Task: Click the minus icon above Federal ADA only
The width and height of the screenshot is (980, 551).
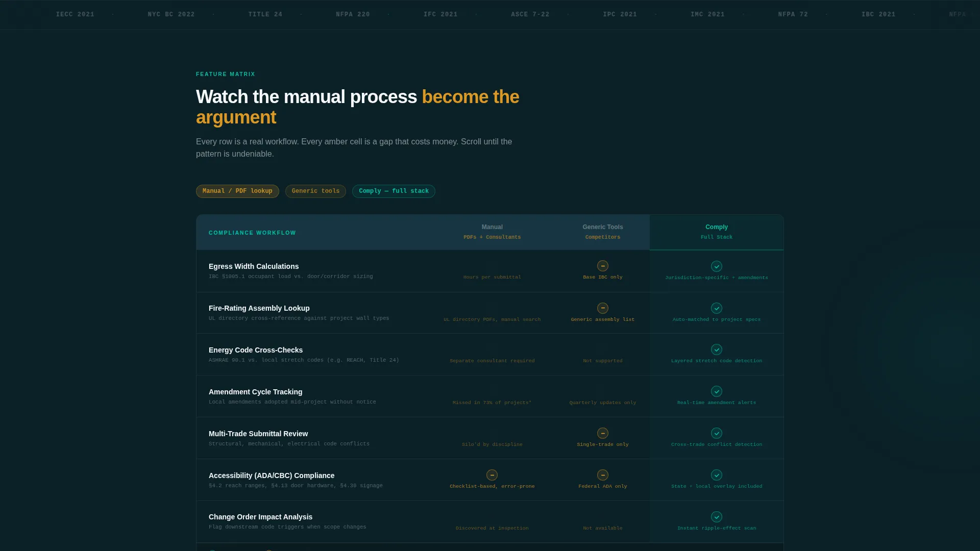Action: click(603, 475)
